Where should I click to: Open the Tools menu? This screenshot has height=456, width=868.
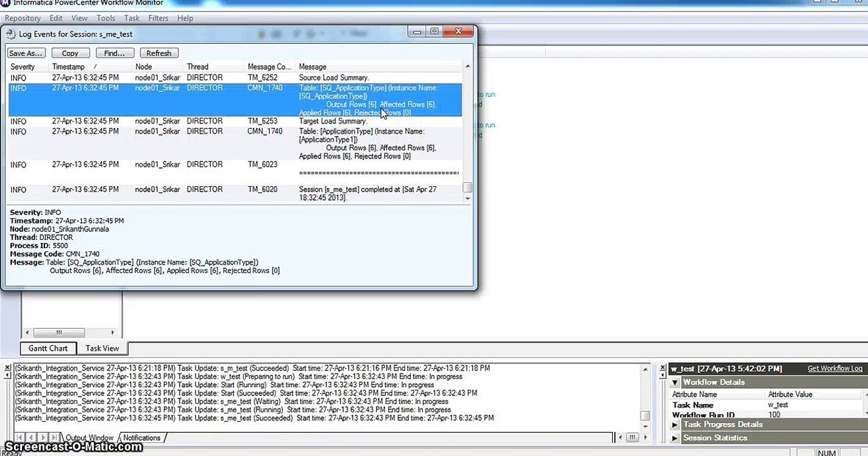pyautogui.click(x=106, y=18)
